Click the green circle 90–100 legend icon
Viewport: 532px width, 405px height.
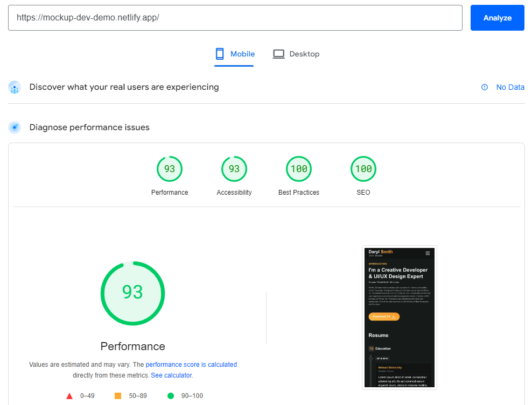[x=171, y=396]
